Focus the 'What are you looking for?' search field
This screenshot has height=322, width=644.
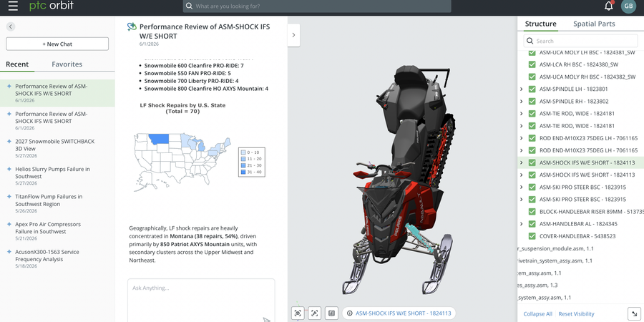pyautogui.click(x=317, y=6)
